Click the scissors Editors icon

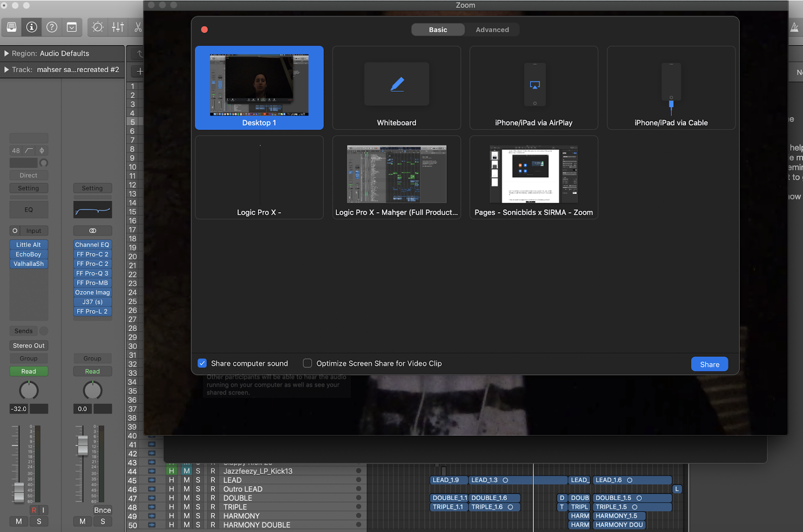point(138,27)
